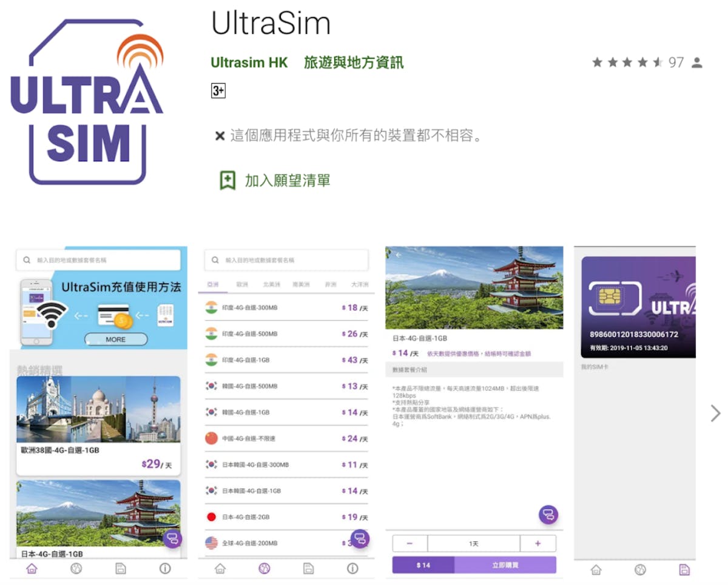The height and width of the screenshot is (585, 728).
Task: Select row 韓國-4G-自選-1GB
Action: (286, 412)
